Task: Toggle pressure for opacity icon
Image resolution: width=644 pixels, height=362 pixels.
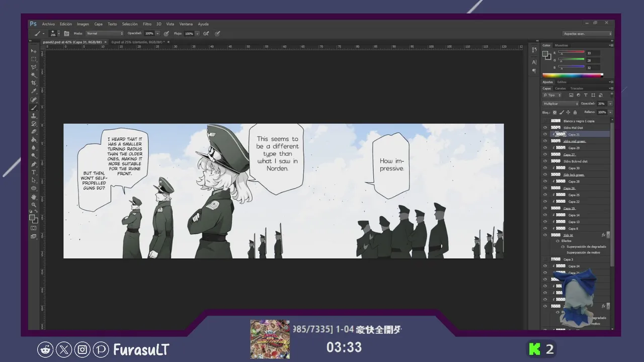Action: [166, 34]
